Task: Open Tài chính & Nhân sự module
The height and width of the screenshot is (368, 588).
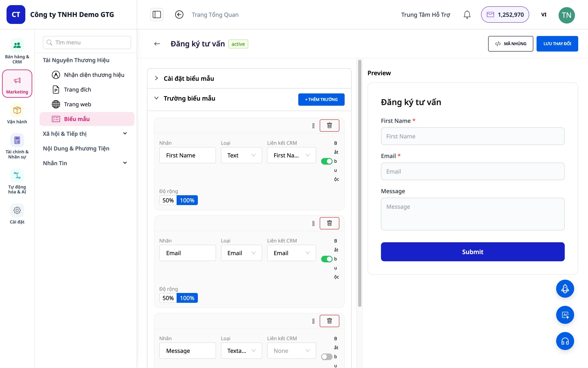Action: tap(17, 146)
